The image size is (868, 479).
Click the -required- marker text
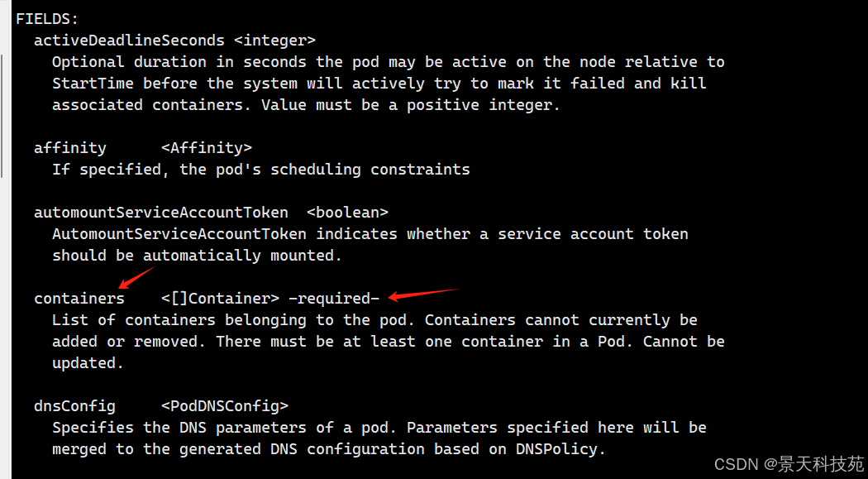point(333,299)
